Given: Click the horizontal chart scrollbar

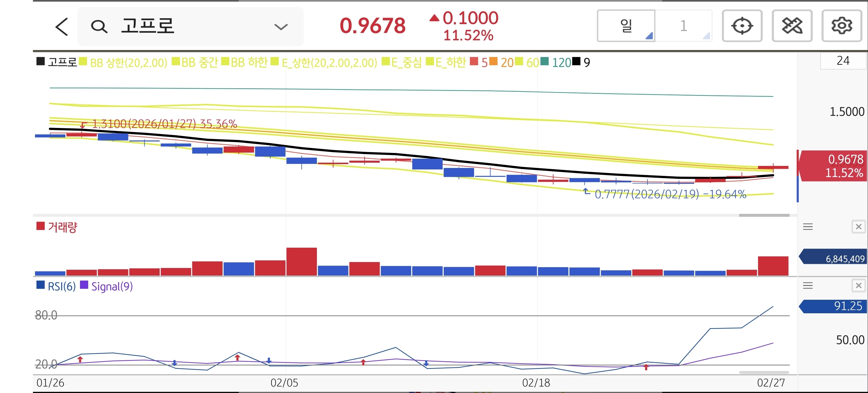Looking at the screenshot, I should pyautogui.click(x=764, y=215).
